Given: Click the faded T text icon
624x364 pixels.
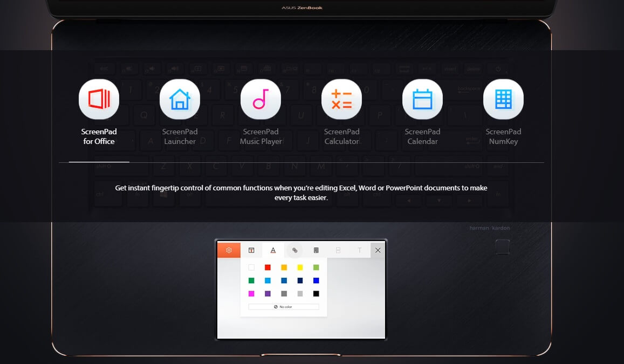Looking at the screenshot, I should (x=359, y=250).
